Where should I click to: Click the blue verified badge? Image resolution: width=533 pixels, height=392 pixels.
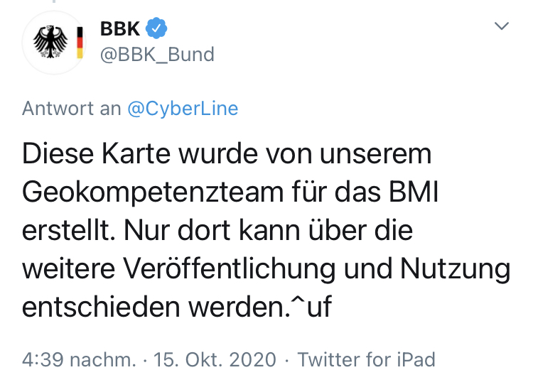(157, 29)
